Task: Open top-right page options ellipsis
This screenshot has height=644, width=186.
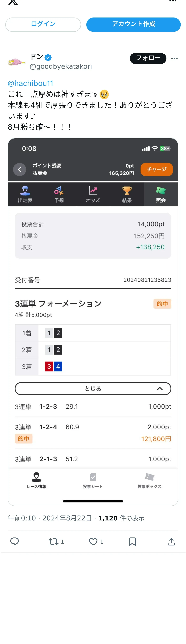Action: (x=173, y=1)
